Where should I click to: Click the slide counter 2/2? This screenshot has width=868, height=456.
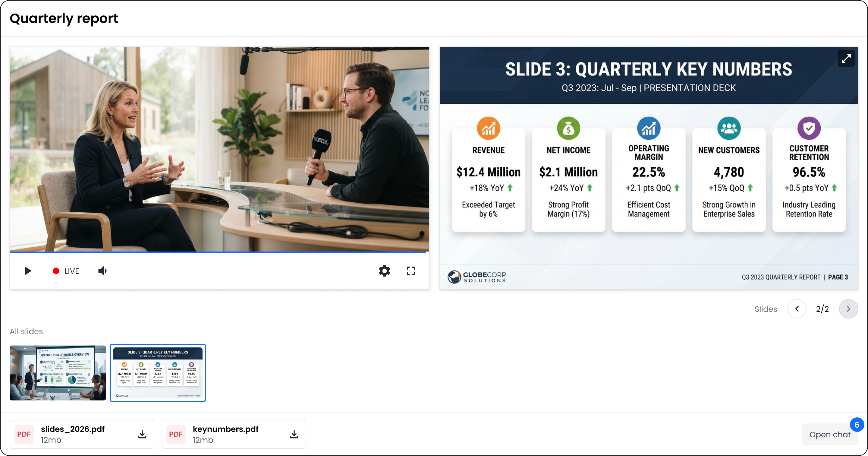pos(822,309)
